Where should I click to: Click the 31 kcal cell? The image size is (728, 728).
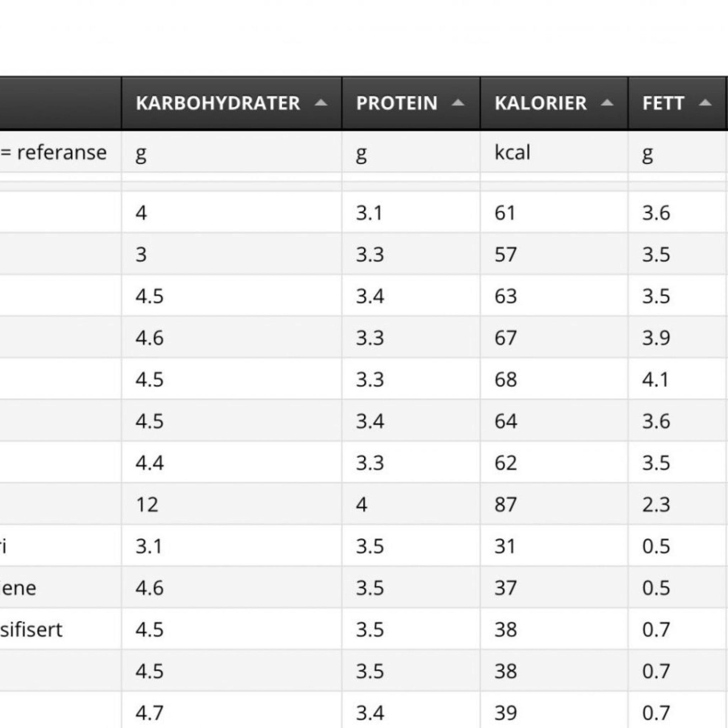(x=554, y=546)
